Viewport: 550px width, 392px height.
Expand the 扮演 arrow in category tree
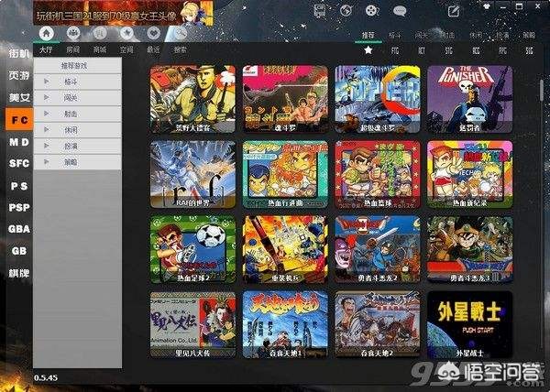(x=47, y=146)
